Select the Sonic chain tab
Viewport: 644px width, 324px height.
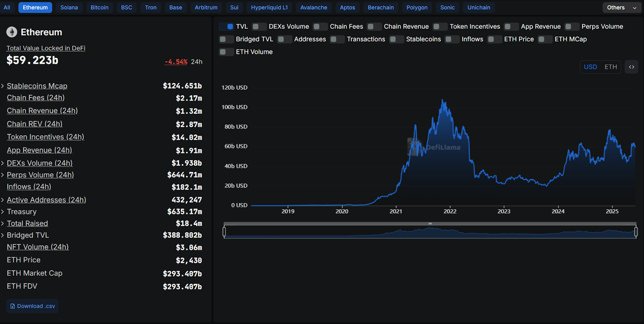pos(448,8)
